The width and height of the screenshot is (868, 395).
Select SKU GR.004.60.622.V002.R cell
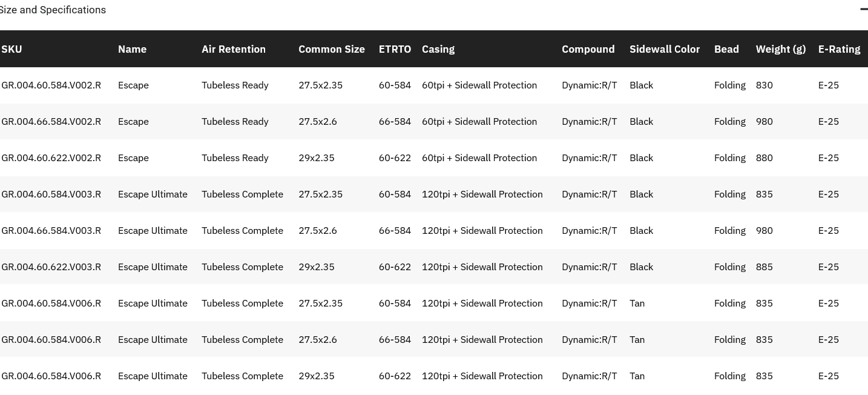tap(51, 158)
